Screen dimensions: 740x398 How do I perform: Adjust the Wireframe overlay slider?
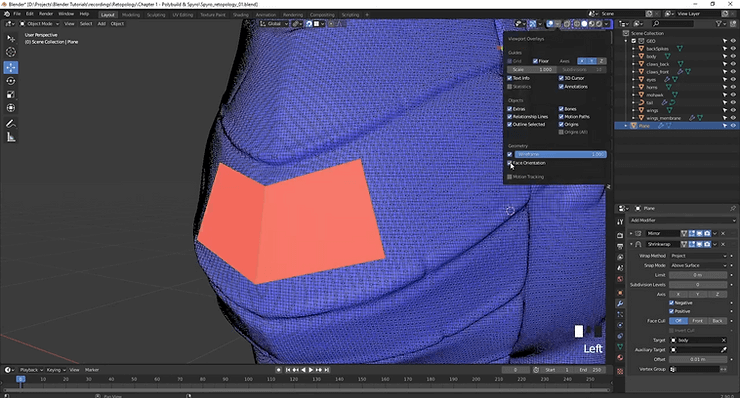click(x=561, y=154)
